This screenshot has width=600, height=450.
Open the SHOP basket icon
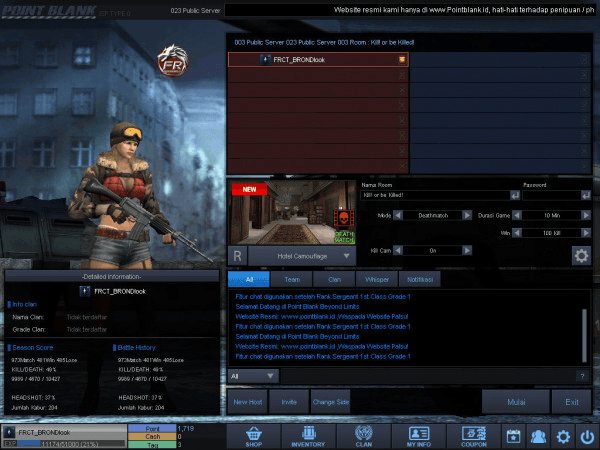253,437
